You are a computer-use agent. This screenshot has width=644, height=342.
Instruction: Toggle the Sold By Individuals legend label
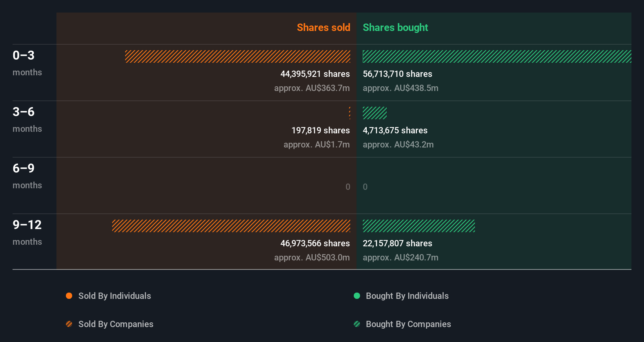pos(115,296)
